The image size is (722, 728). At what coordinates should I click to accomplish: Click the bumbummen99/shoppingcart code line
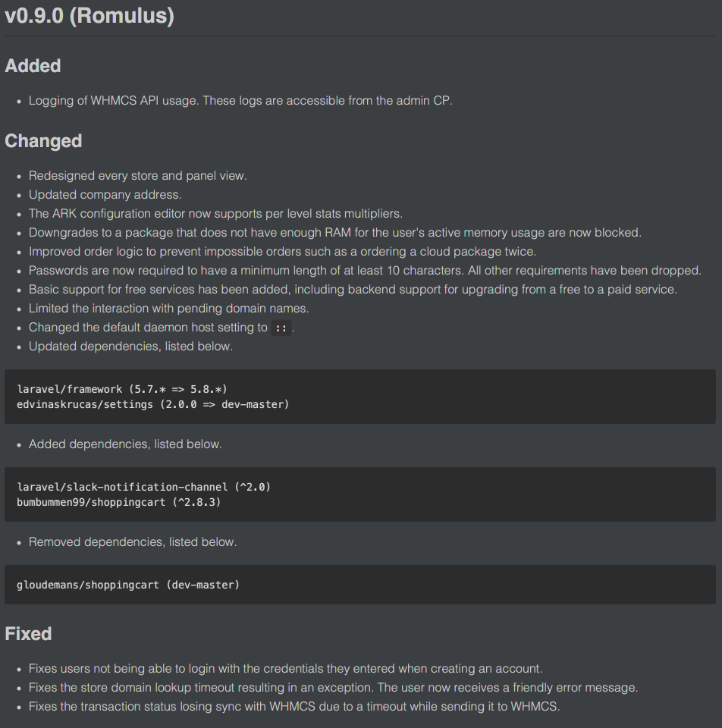[x=118, y=502]
